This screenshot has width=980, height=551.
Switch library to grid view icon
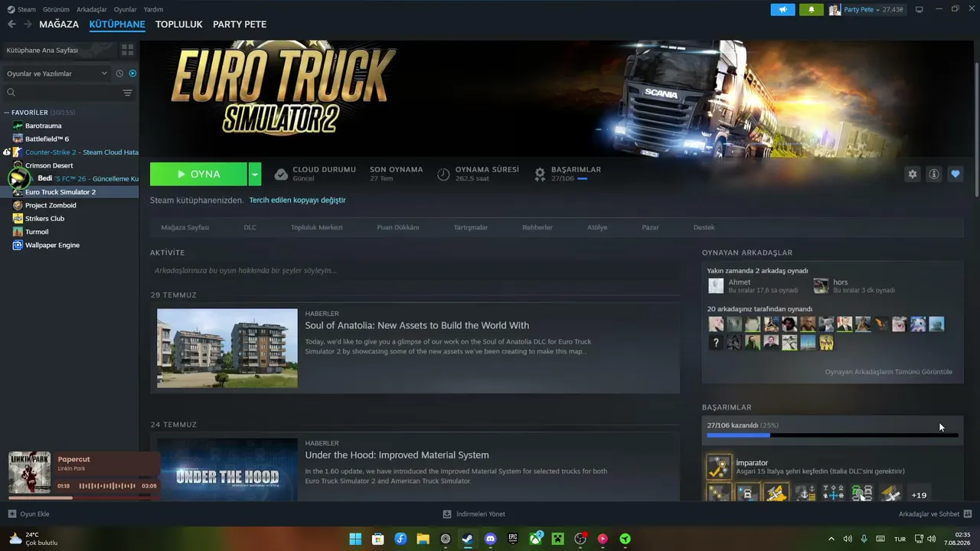point(127,50)
